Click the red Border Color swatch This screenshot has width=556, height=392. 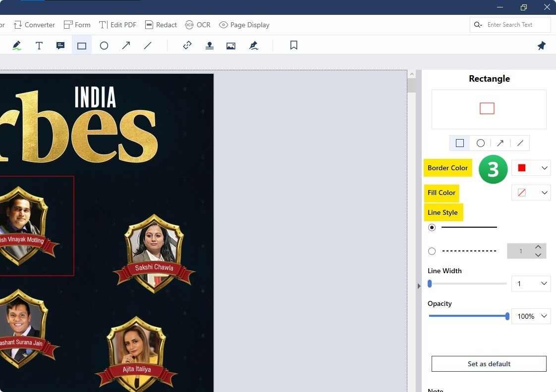(522, 168)
